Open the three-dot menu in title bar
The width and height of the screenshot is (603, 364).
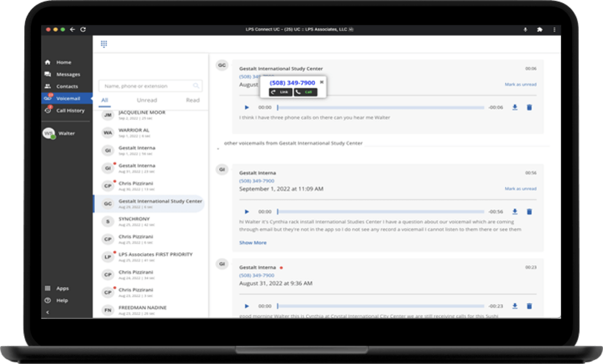click(x=554, y=29)
